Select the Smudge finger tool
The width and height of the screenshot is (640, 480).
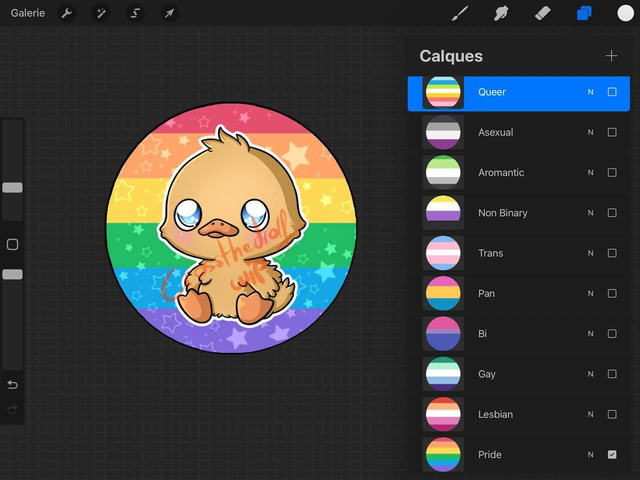tap(501, 13)
